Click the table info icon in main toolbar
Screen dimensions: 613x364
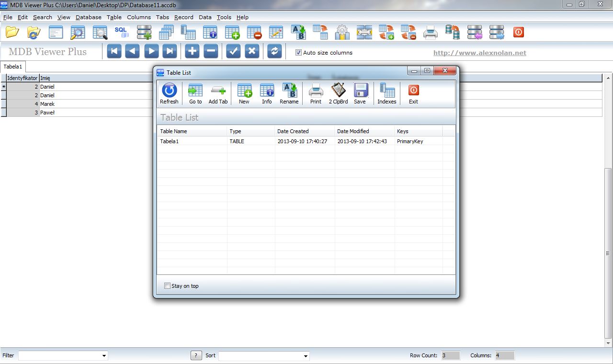pyautogui.click(x=210, y=33)
